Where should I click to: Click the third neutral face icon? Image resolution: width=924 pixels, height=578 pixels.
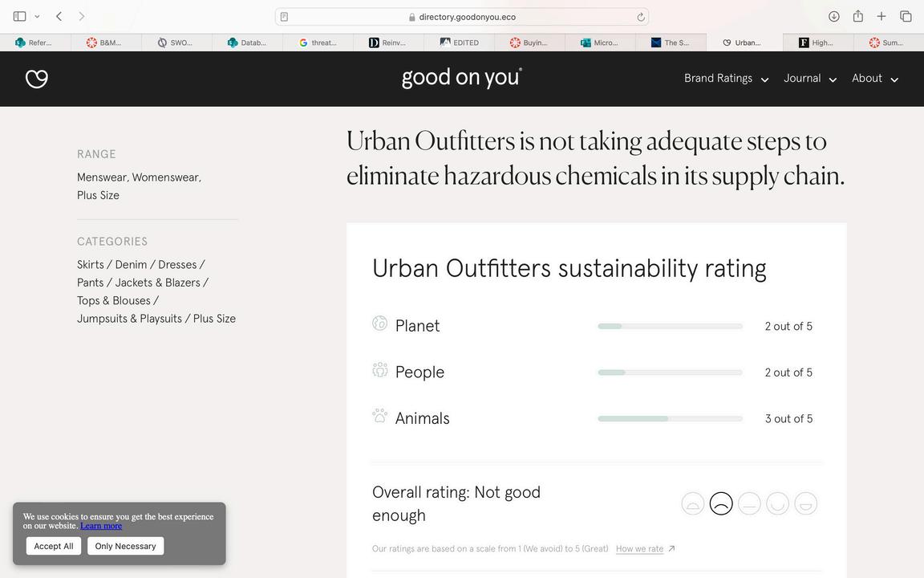point(750,503)
